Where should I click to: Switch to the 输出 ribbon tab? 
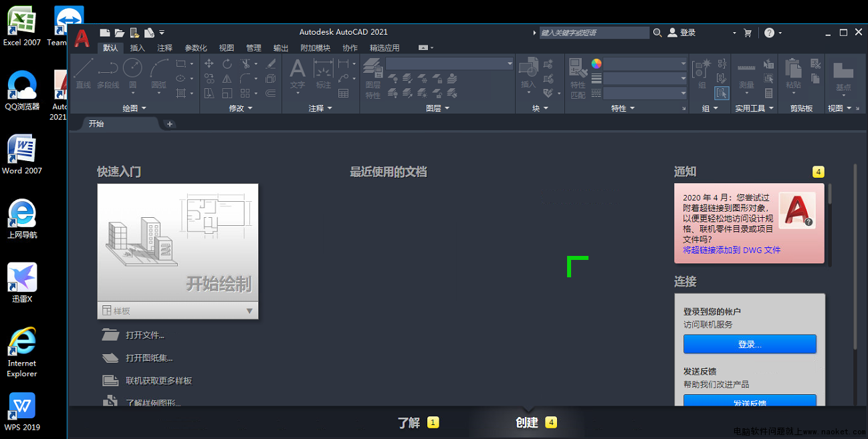click(281, 48)
